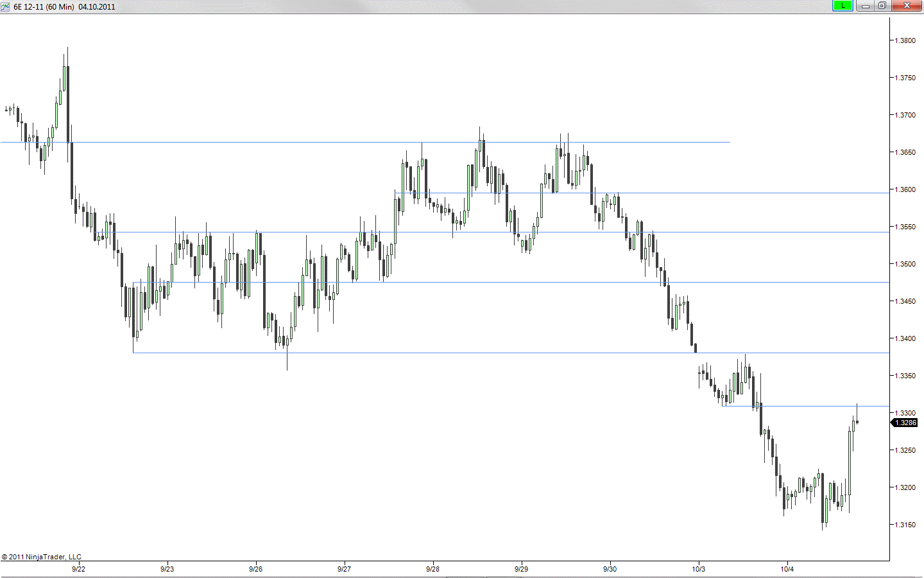The height and width of the screenshot is (578, 924).
Task: Click the 9/28 date label on time axis
Action: pos(432,569)
